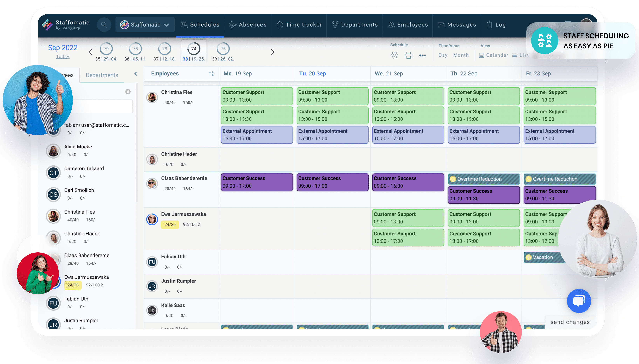Open the Messages tab
Image resolution: width=639 pixels, height=364 pixels.
point(457,25)
